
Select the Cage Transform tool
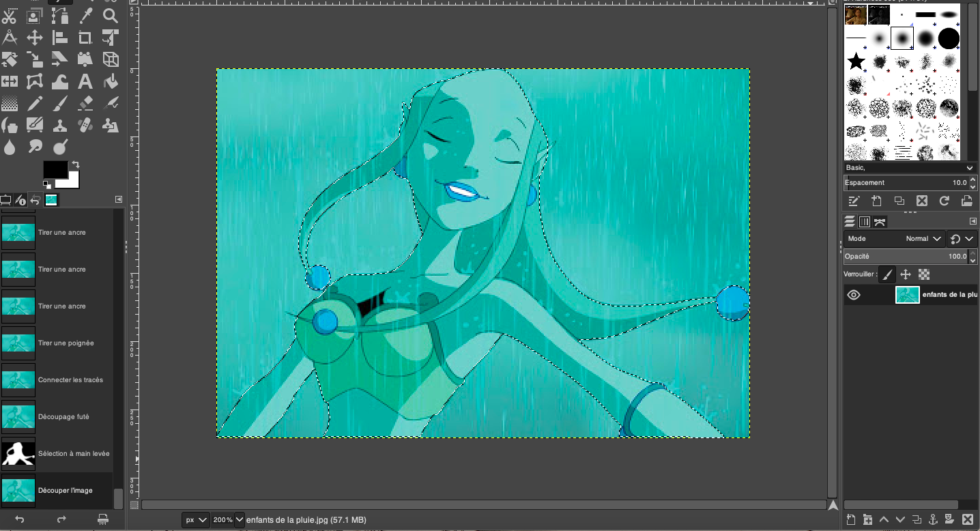click(x=35, y=82)
